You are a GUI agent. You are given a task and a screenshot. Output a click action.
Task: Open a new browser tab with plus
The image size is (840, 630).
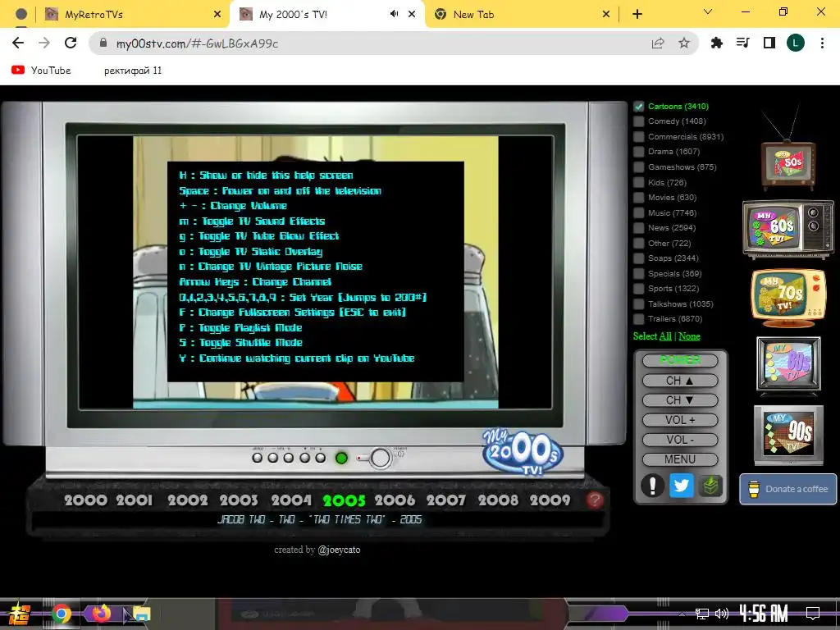pyautogui.click(x=637, y=15)
